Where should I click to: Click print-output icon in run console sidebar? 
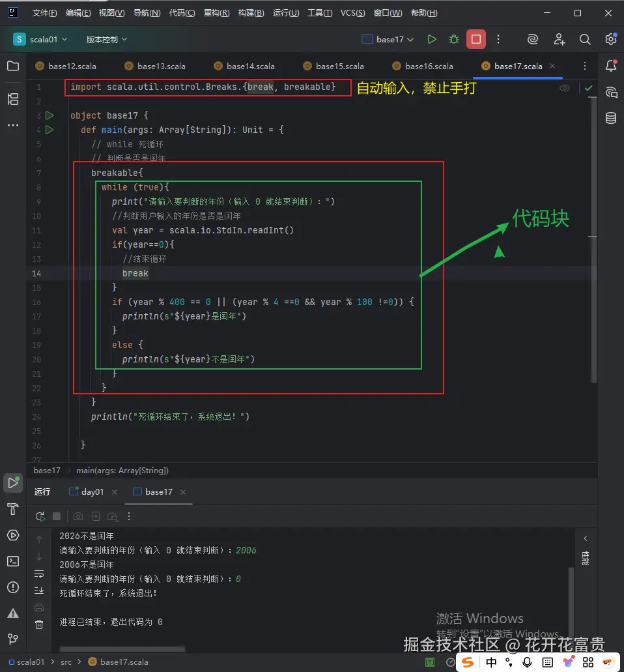[39, 607]
